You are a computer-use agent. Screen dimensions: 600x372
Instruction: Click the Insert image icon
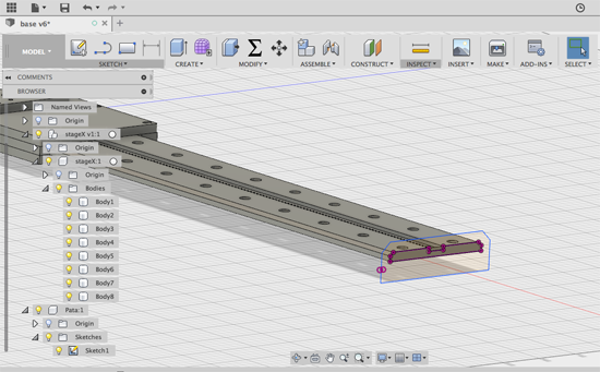[461, 48]
